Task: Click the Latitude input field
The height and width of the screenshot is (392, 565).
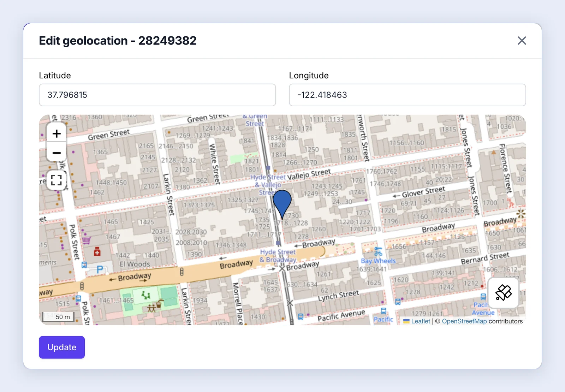Action: pos(157,95)
